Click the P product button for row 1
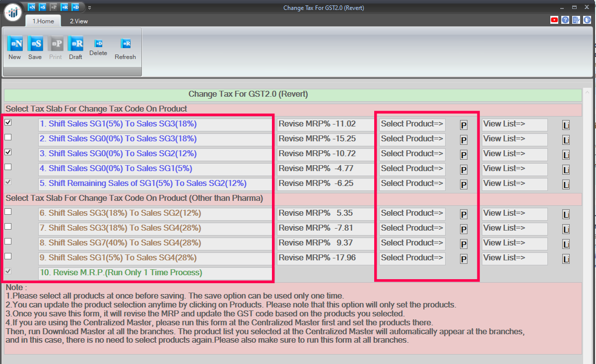The image size is (596, 364). point(464,125)
